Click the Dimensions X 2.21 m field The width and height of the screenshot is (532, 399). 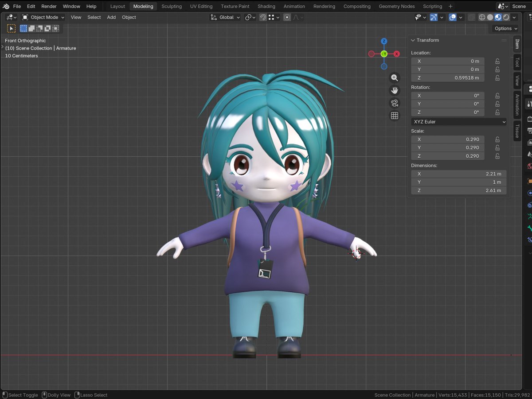[x=458, y=174]
